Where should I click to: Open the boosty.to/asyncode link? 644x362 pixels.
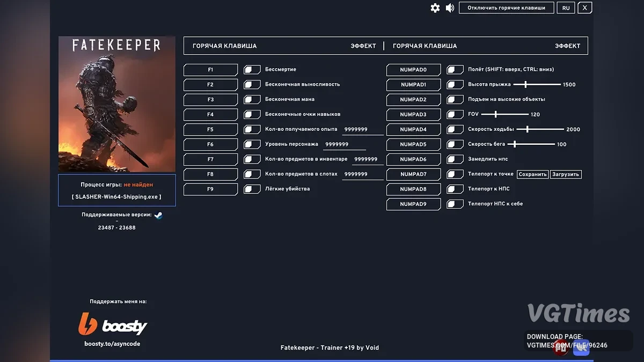[x=112, y=344]
